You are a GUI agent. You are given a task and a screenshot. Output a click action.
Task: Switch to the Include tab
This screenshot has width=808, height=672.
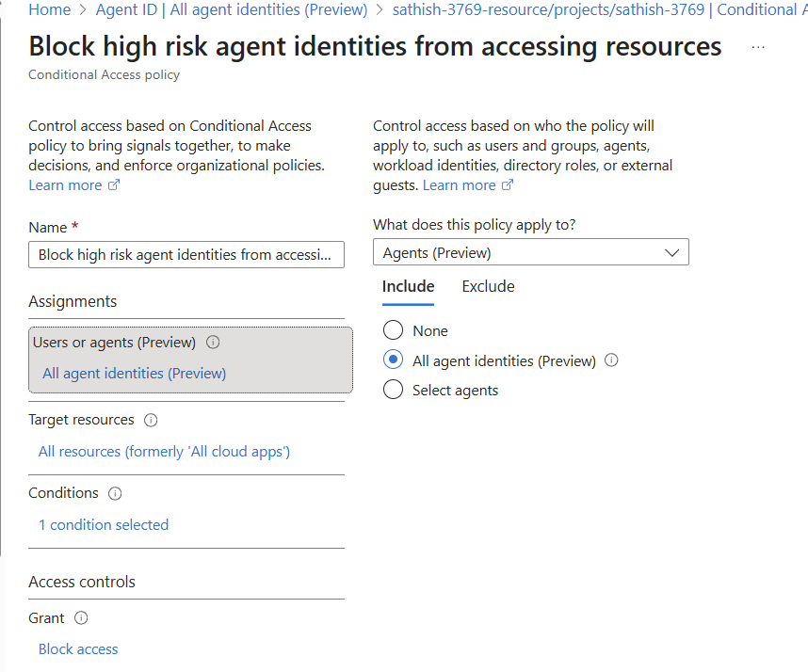pyautogui.click(x=408, y=286)
